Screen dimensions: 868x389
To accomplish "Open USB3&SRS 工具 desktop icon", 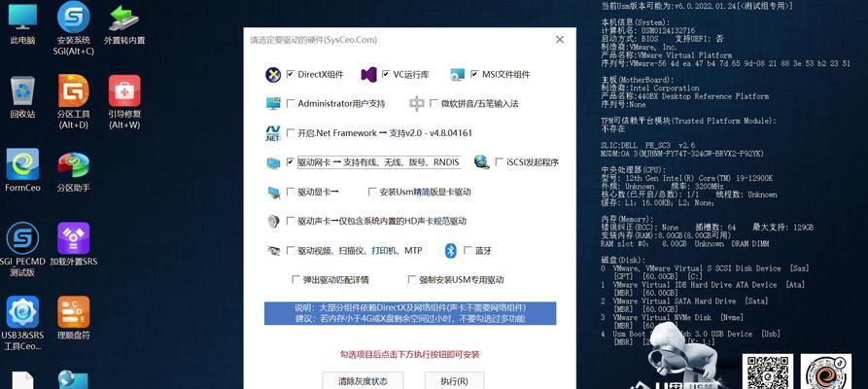I will (x=22, y=324).
